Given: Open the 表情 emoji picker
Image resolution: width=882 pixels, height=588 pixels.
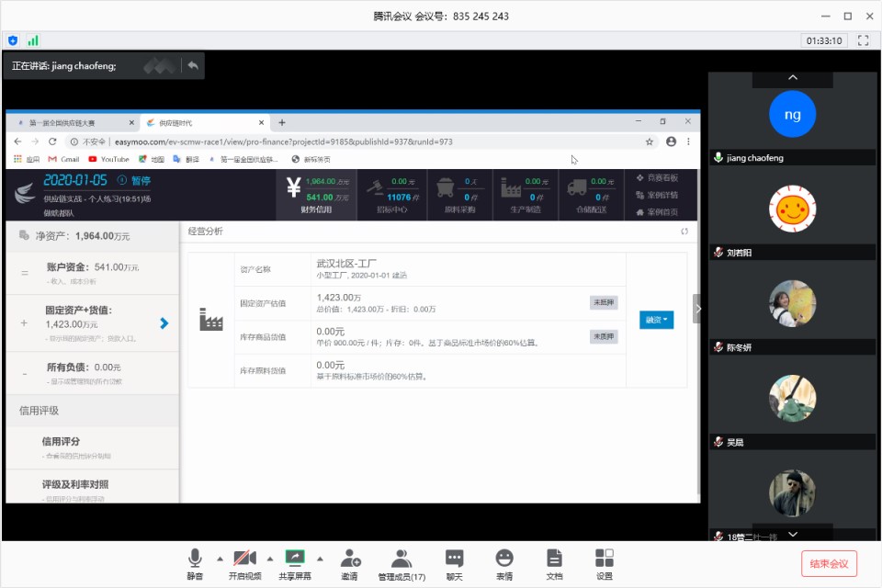Looking at the screenshot, I should tap(504, 563).
